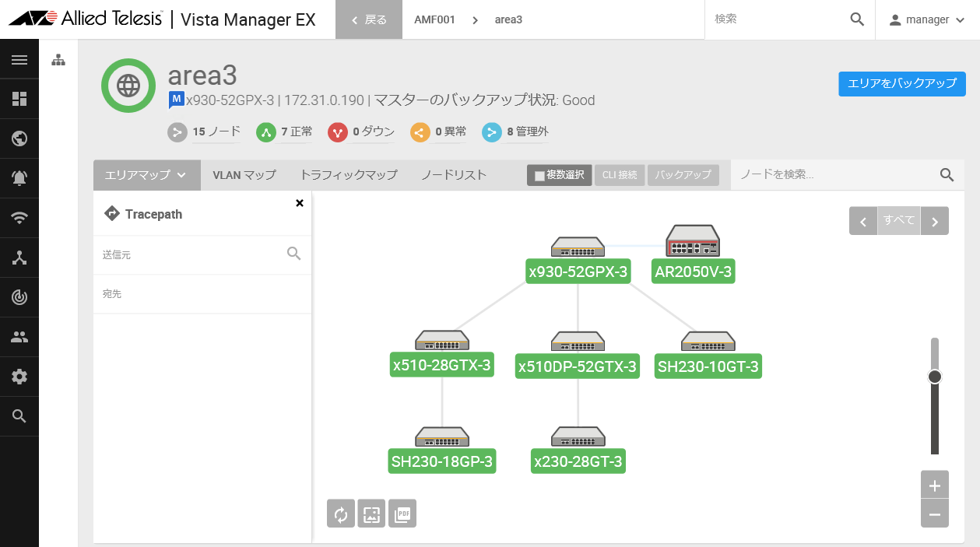The height and width of the screenshot is (547, 980).
Task: Switch to the トラフィックマップ tab
Action: [349, 175]
